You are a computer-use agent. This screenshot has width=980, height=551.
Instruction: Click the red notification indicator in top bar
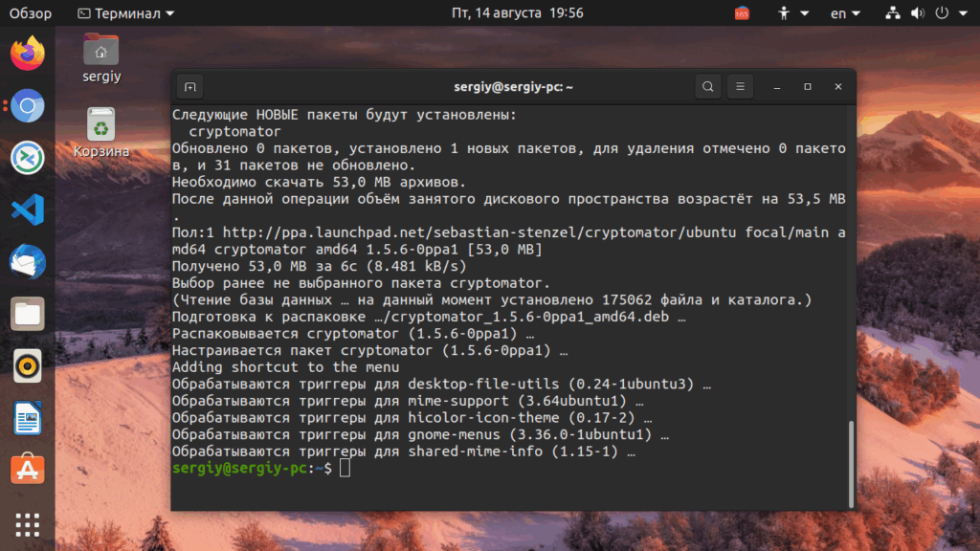(x=742, y=13)
